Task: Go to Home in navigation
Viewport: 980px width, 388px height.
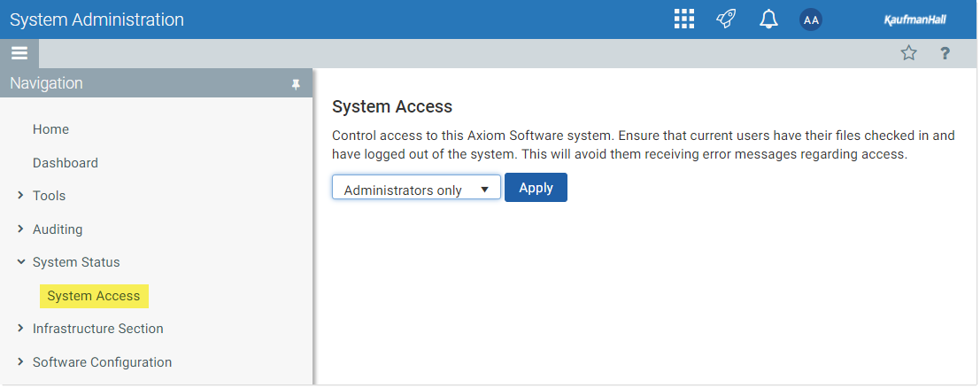Action: 50,129
